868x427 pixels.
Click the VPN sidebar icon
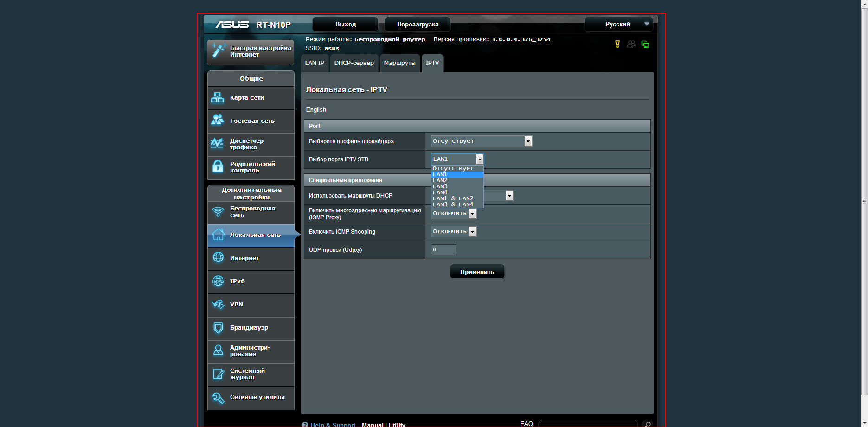click(x=218, y=305)
